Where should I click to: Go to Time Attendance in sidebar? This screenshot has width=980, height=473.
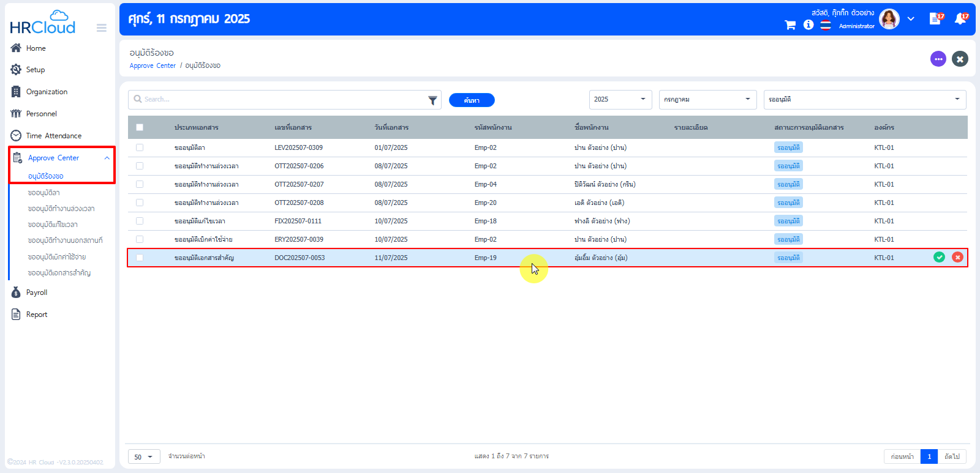click(x=53, y=136)
